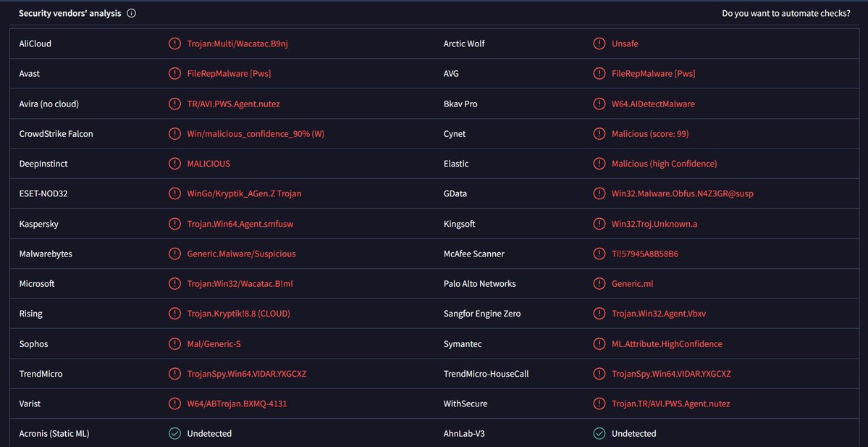Image resolution: width=868 pixels, height=447 pixels.
Task: Select the Arctic Wolf 'Unsafe' verdict
Action: pos(625,43)
